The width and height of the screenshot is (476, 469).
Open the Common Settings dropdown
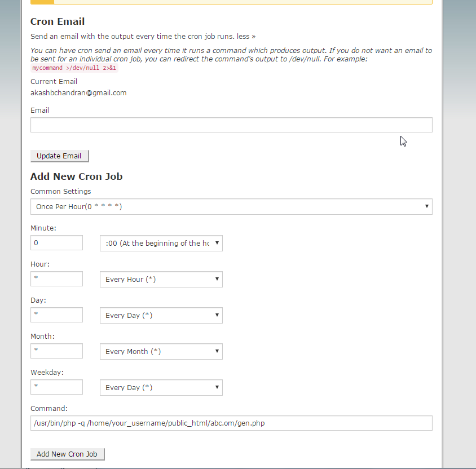(231, 206)
